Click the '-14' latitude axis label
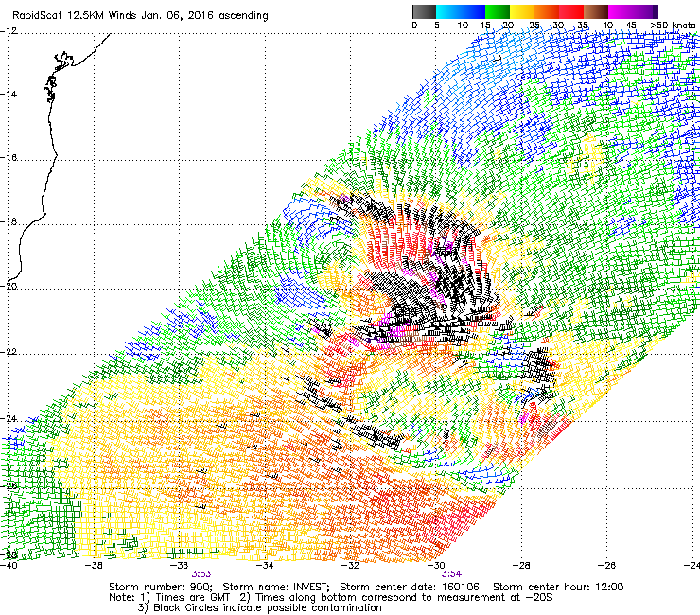700x615 pixels. coord(9,95)
